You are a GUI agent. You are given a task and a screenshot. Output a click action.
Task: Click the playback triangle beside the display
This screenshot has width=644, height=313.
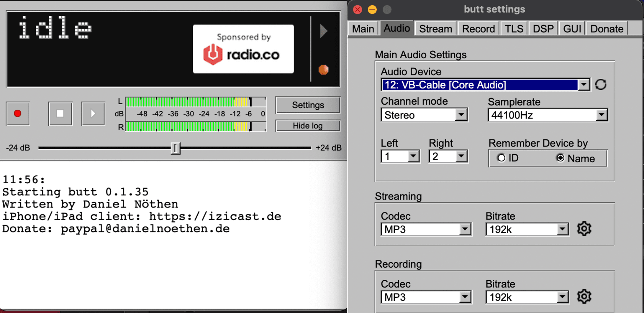point(323,31)
